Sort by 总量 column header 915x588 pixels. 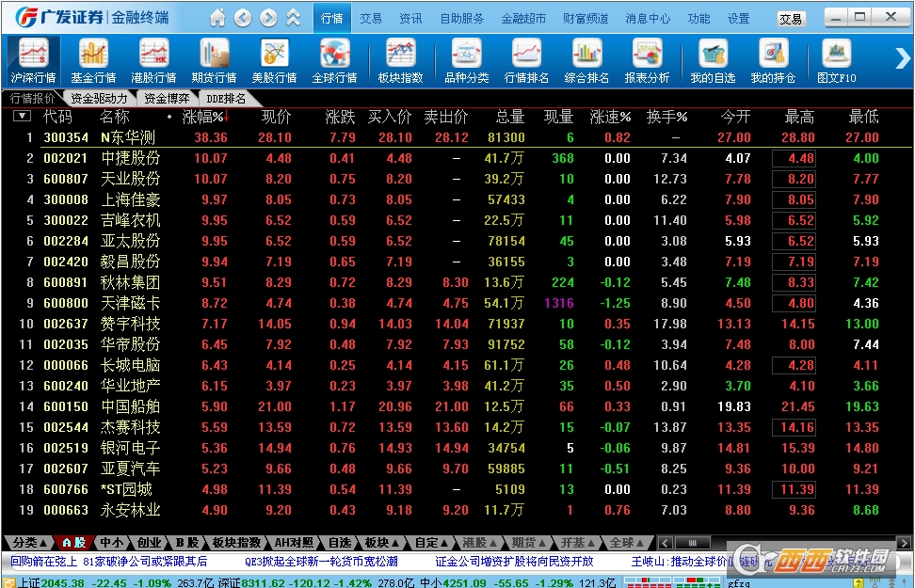[509, 117]
